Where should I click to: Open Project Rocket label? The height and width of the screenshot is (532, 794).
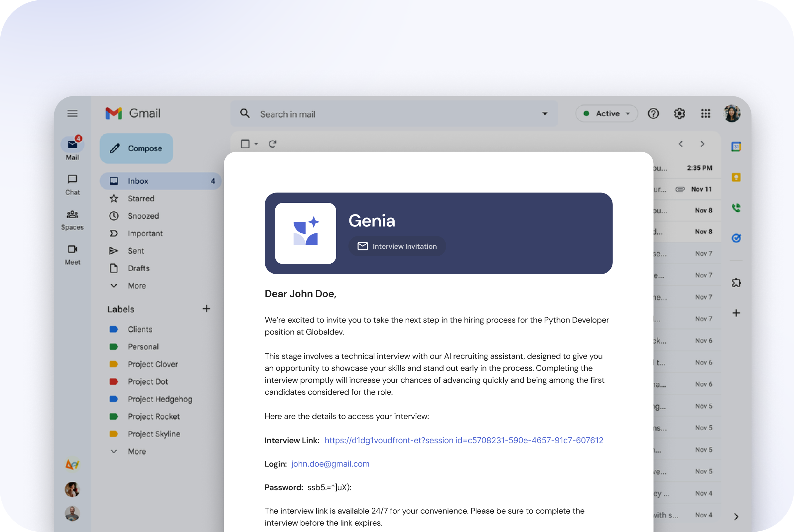[x=153, y=417]
